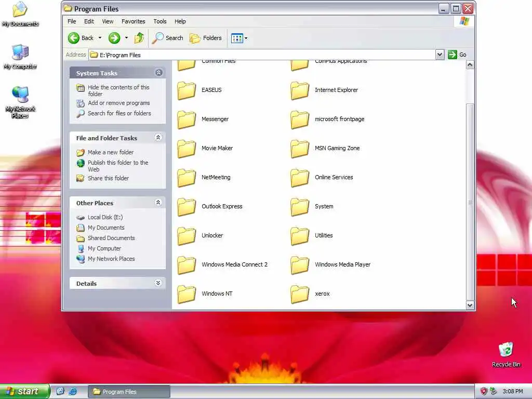
Task: Select the Windows Media Connect 2 folder
Action: tap(187, 265)
